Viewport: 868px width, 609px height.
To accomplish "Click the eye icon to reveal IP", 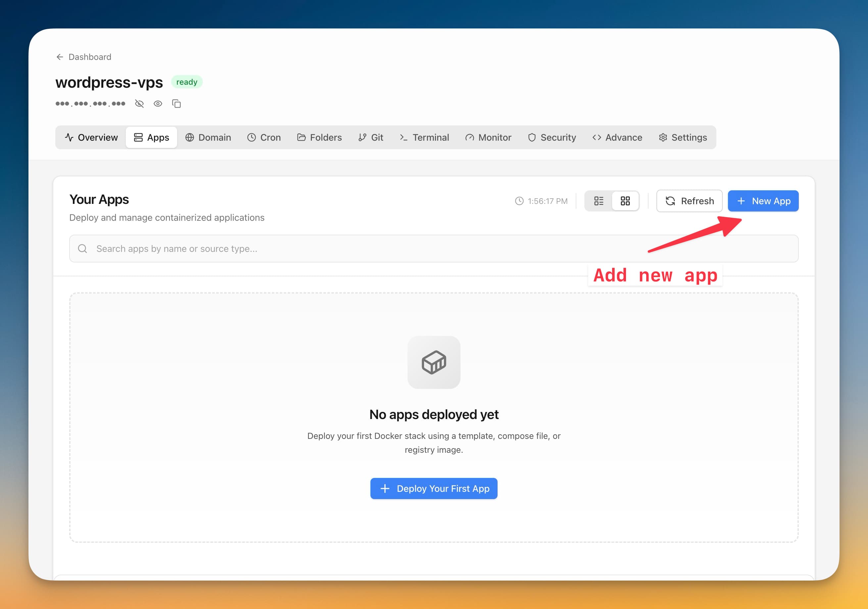I will (158, 104).
